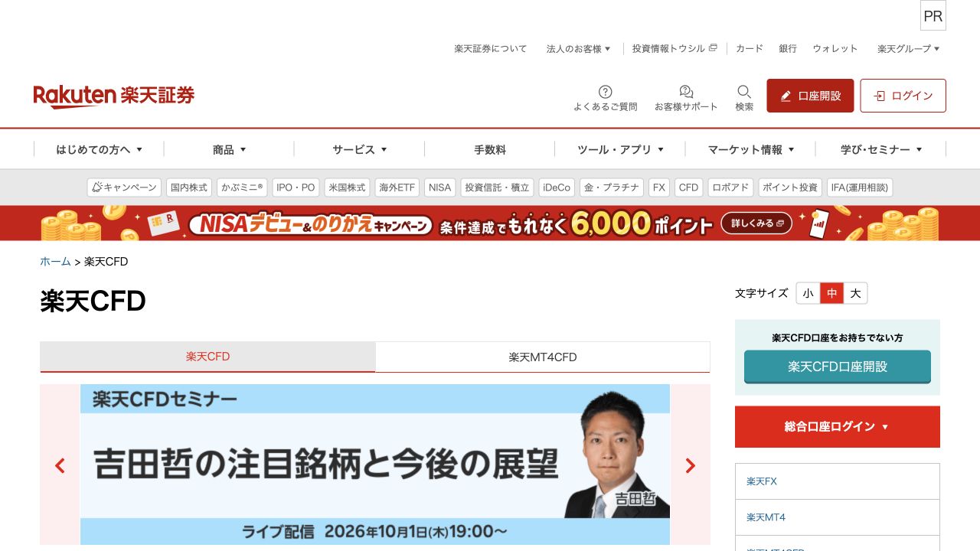Expand 法人のお客様 dropdown
Screen dimensions: 980x551
point(578,48)
